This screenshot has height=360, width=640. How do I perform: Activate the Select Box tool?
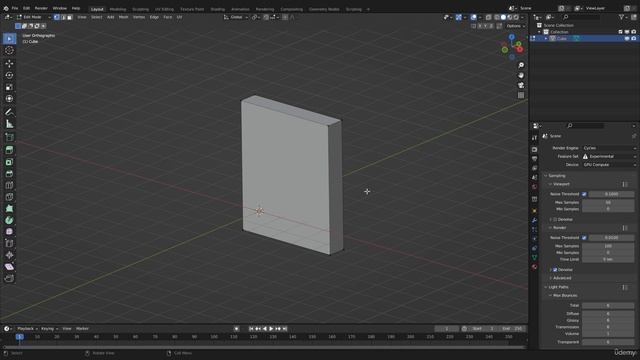tap(9, 38)
